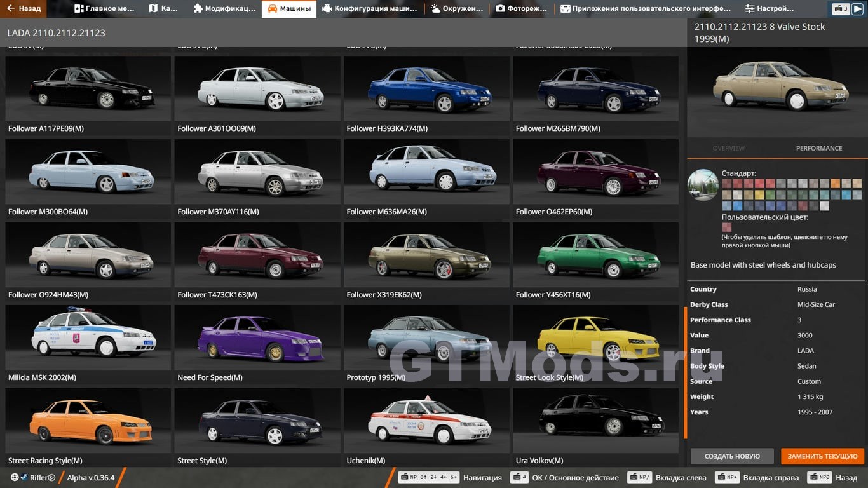Select the Follower X319EK62(M) olive car
This screenshot has height=488, width=868.
(x=426, y=262)
